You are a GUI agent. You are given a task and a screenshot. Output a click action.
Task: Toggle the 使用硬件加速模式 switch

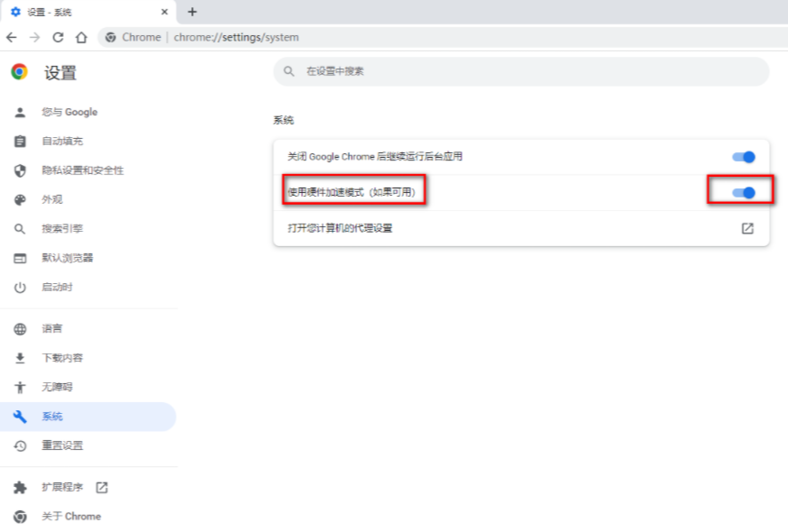pos(744,193)
